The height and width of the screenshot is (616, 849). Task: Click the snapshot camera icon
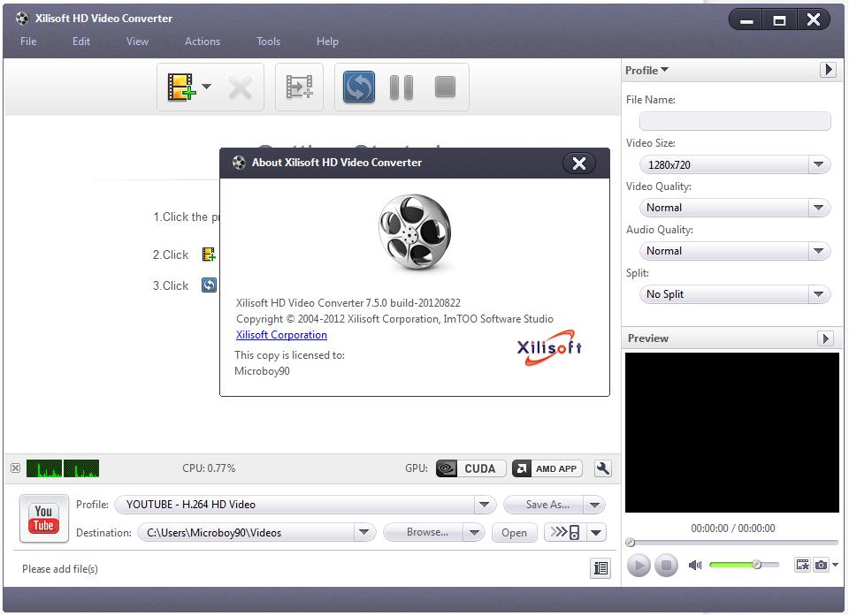tap(821, 565)
